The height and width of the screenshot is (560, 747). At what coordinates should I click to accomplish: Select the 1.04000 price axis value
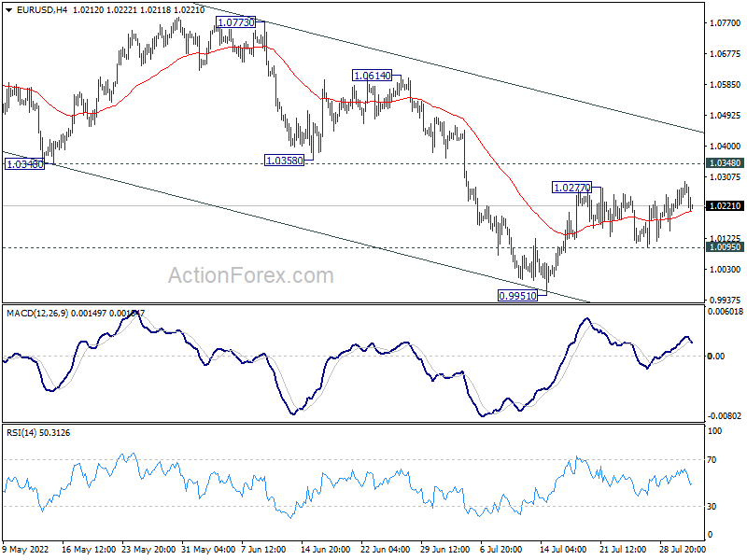pyautogui.click(x=726, y=147)
